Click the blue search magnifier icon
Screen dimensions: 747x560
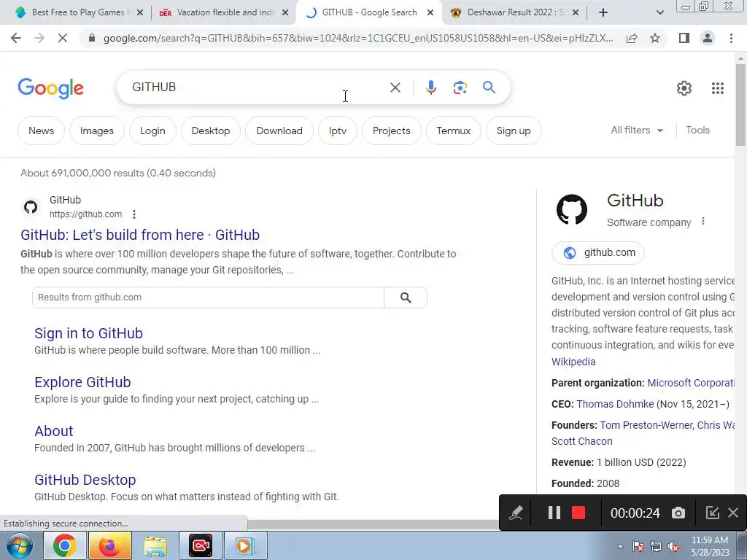pyautogui.click(x=489, y=87)
